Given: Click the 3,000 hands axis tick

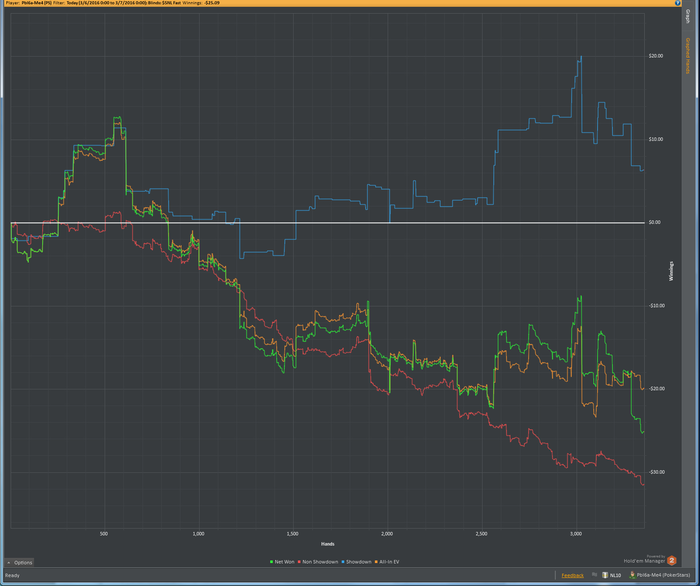Looking at the screenshot, I should [x=576, y=534].
